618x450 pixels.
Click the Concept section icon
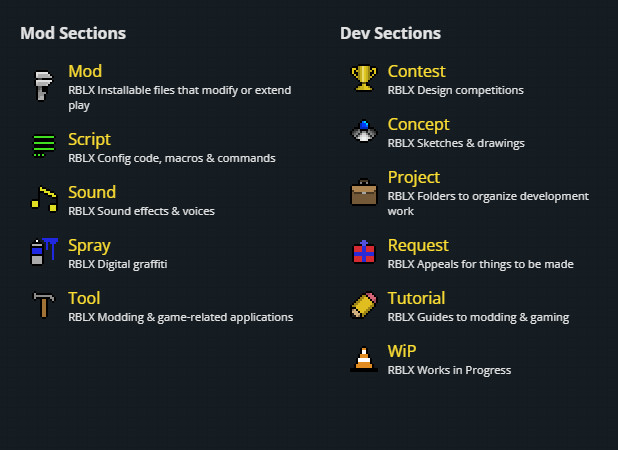pyautogui.click(x=363, y=131)
